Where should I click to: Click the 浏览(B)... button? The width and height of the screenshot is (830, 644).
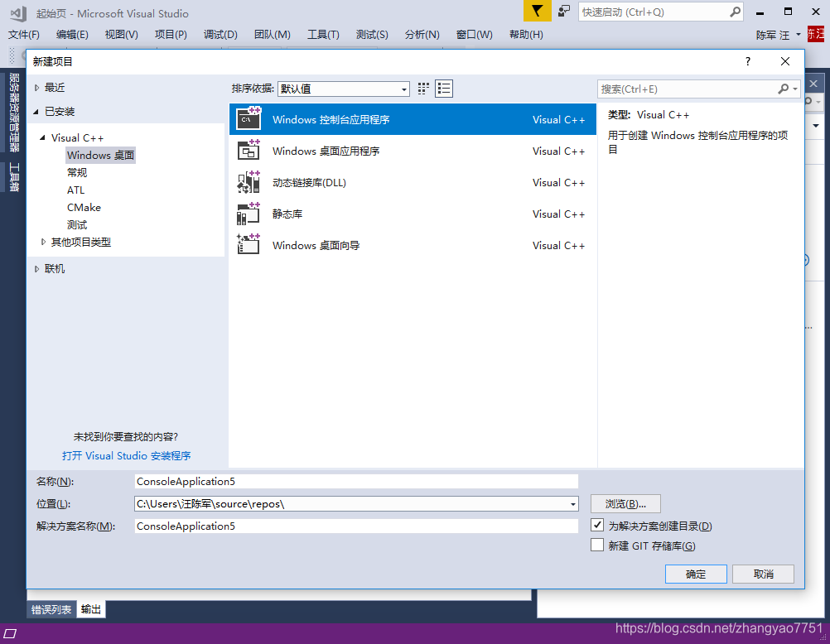tap(625, 504)
